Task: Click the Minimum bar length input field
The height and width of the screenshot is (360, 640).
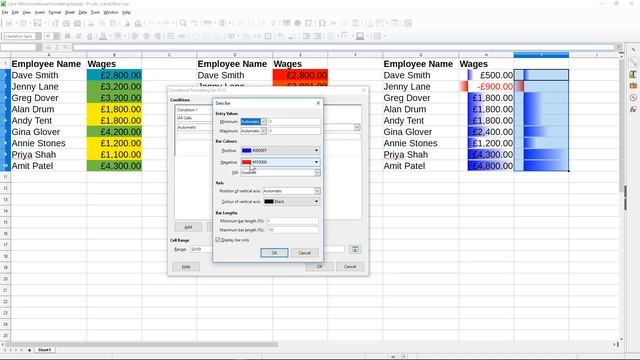Action: [x=292, y=221]
